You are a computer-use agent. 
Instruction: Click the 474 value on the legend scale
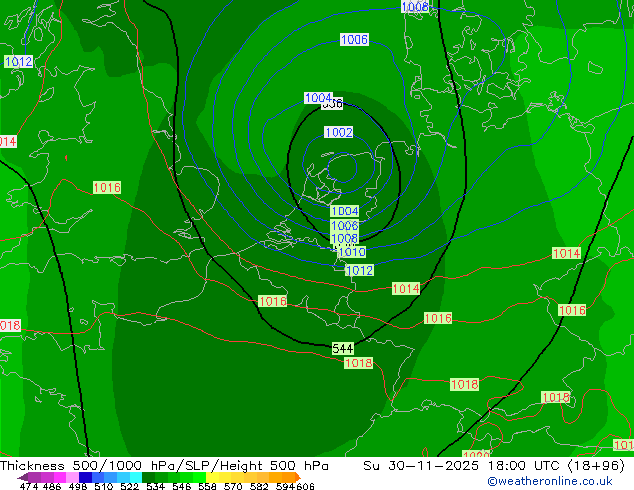(29, 486)
